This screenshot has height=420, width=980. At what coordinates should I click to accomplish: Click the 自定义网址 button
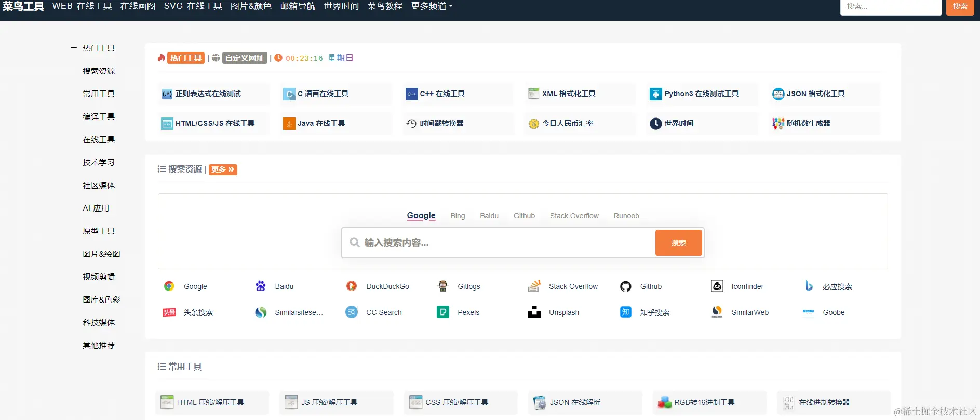[x=245, y=58]
